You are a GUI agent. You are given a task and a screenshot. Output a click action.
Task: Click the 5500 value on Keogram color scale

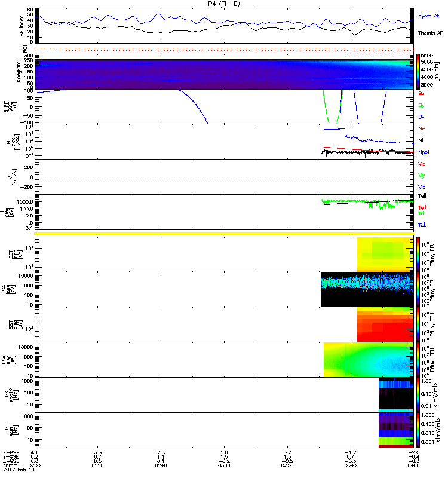(x=426, y=56)
